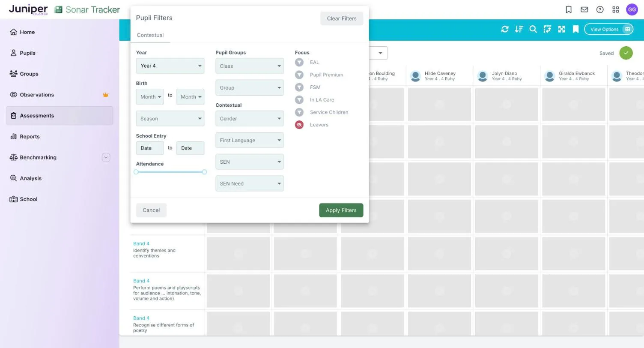Click Giralda Ewbanck's pupil avatar
This screenshot has width=644, height=348.
pyautogui.click(x=550, y=76)
